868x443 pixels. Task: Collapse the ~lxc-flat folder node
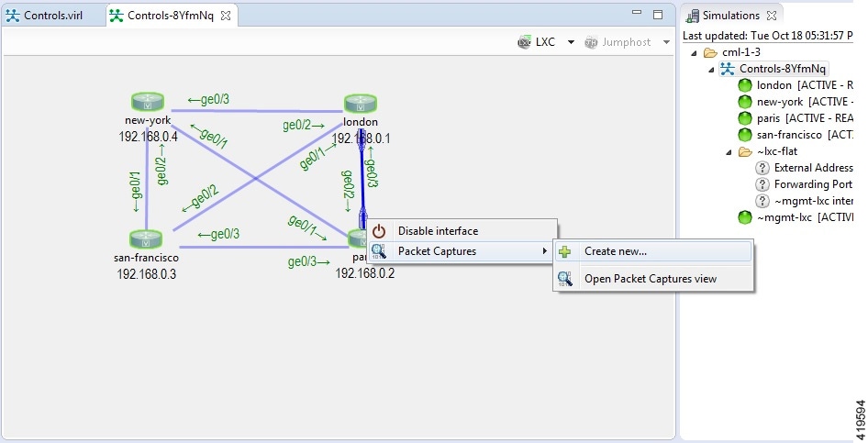pyautogui.click(x=729, y=152)
